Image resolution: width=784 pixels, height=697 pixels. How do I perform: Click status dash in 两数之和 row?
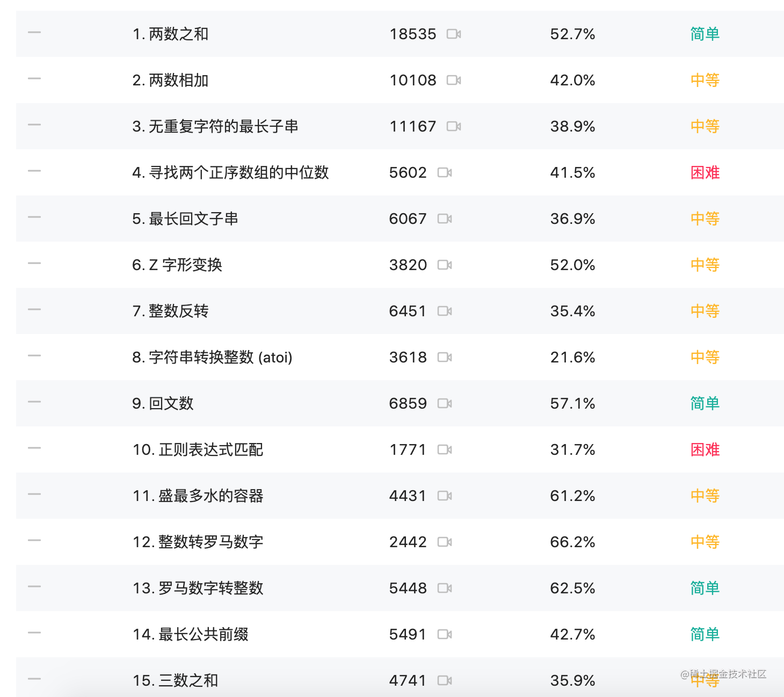click(x=34, y=32)
